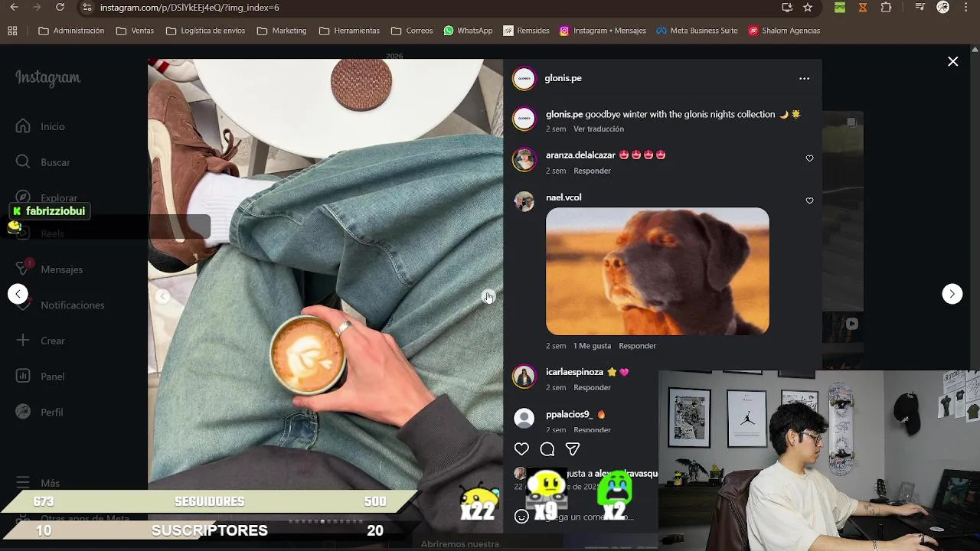The width and height of the screenshot is (980, 551).
Task: Click the browser address bar URL
Action: [190, 8]
